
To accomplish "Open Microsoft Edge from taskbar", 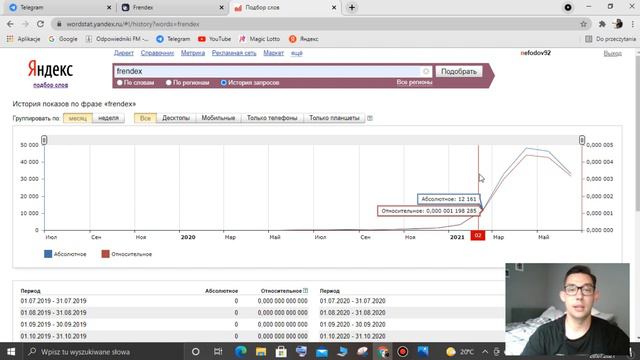I will [240, 351].
